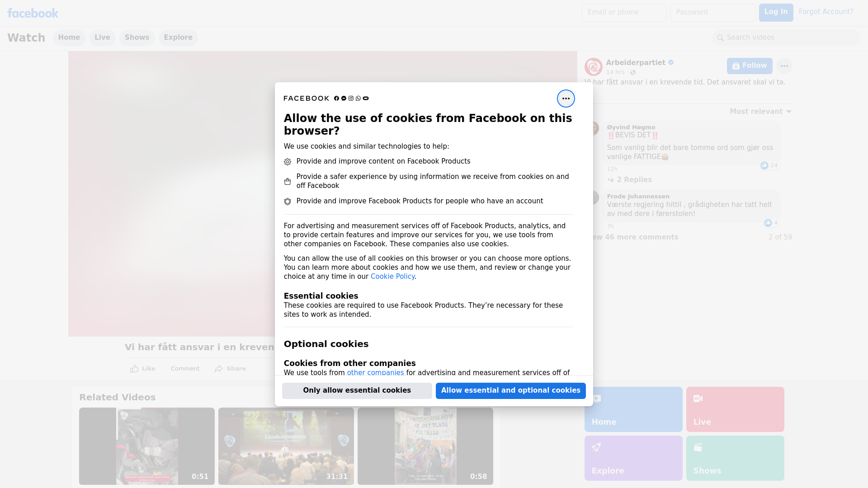Click the Like thumbs-up icon under video
This screenshot has width=868, height=488.
click(134, 369)
